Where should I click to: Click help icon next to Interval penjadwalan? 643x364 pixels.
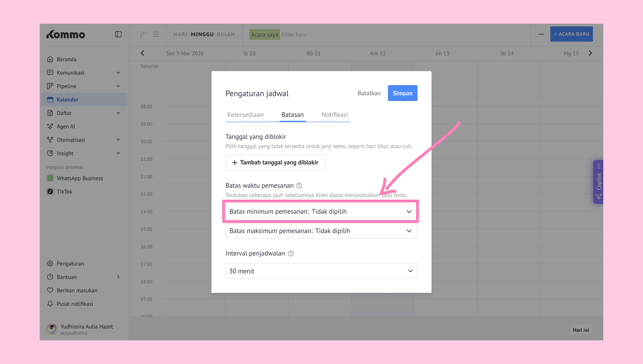pyautogui.click(x=291, y=253)
